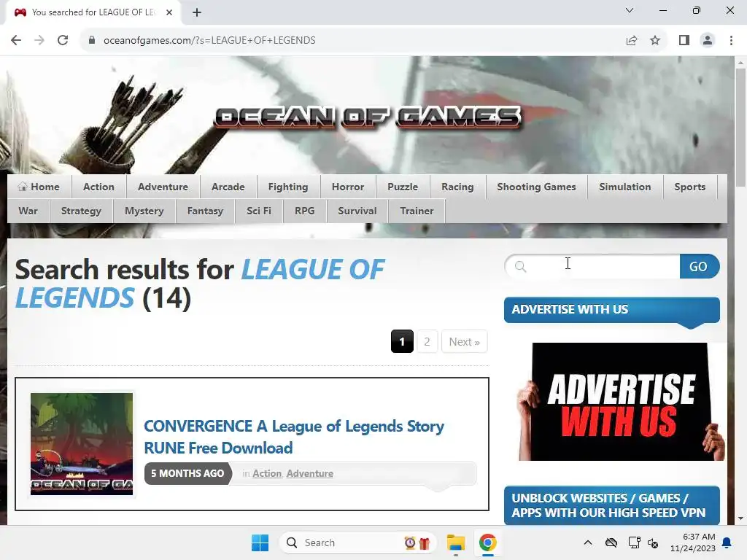Bookmark this page with star icon
747x560 pixels.
click(655, 40)
